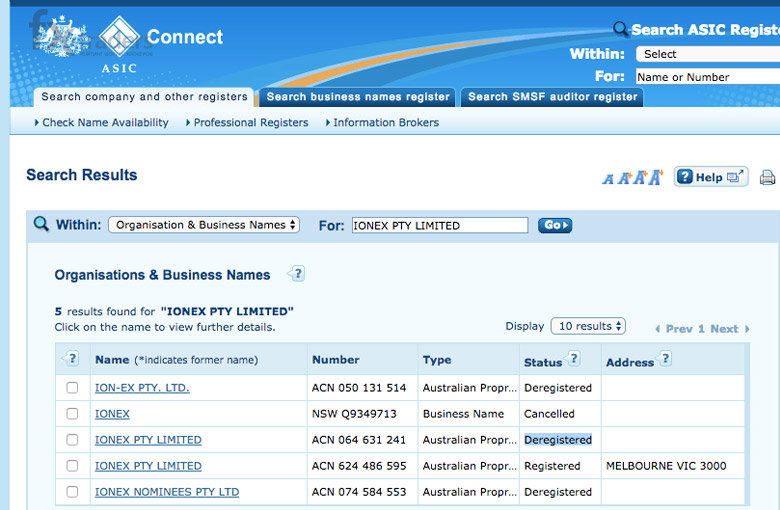Image resolution: width=780 pixels, height=510 pixels.
Task: Tick checkbox for ACN 624 486 595 row
Action: point(72,466)
